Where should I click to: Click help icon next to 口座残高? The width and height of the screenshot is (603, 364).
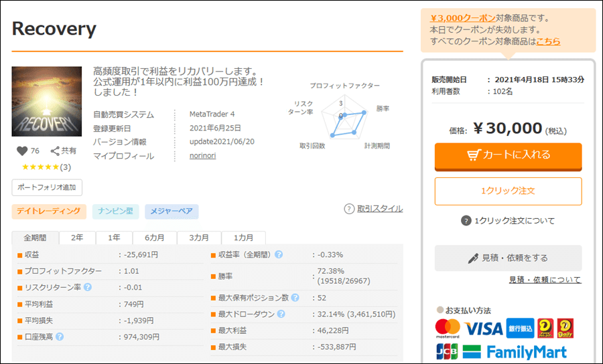(x=60, y=337)
